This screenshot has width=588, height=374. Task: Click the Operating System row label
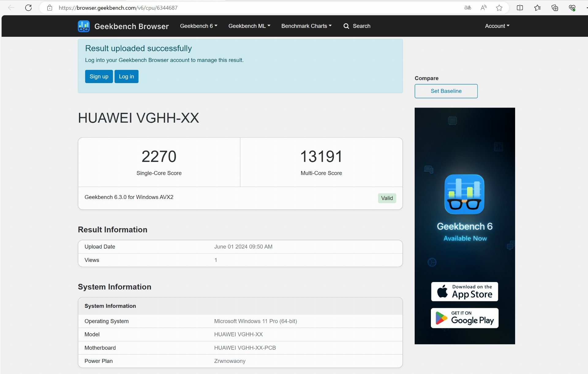point(107,321)
